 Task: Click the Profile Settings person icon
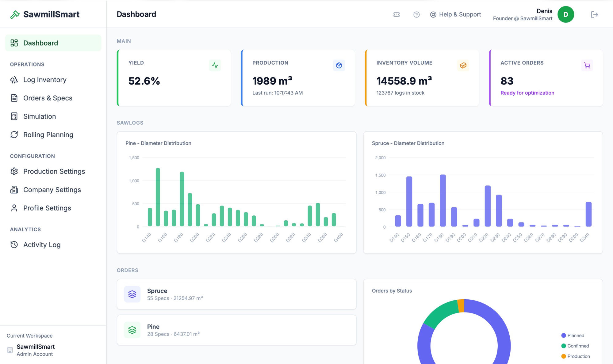pyautogui.click(x=14, y=208)
